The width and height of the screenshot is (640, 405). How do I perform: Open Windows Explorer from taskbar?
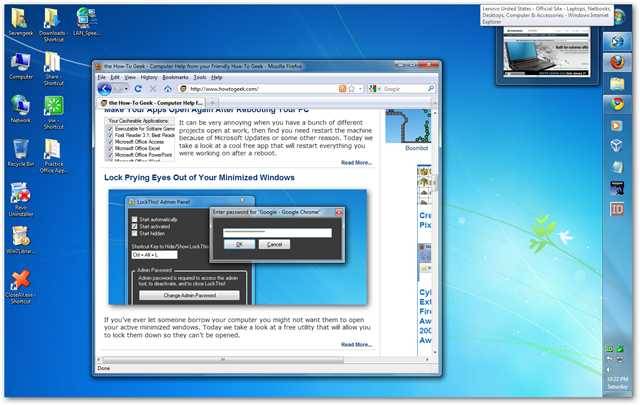[x=617, y=84]
